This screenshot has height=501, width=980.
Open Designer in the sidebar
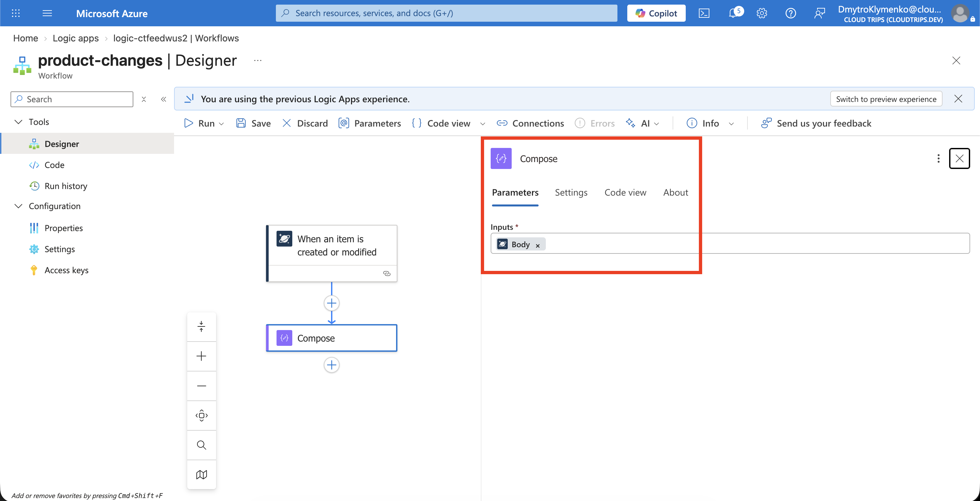coord(87,144)
